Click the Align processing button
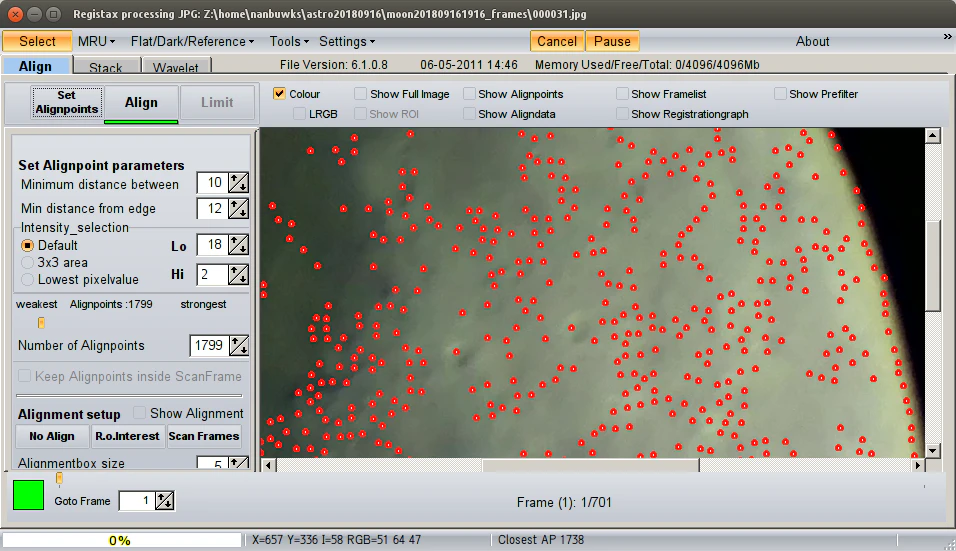This screenshot has height=551, width=956. [141, 102]
